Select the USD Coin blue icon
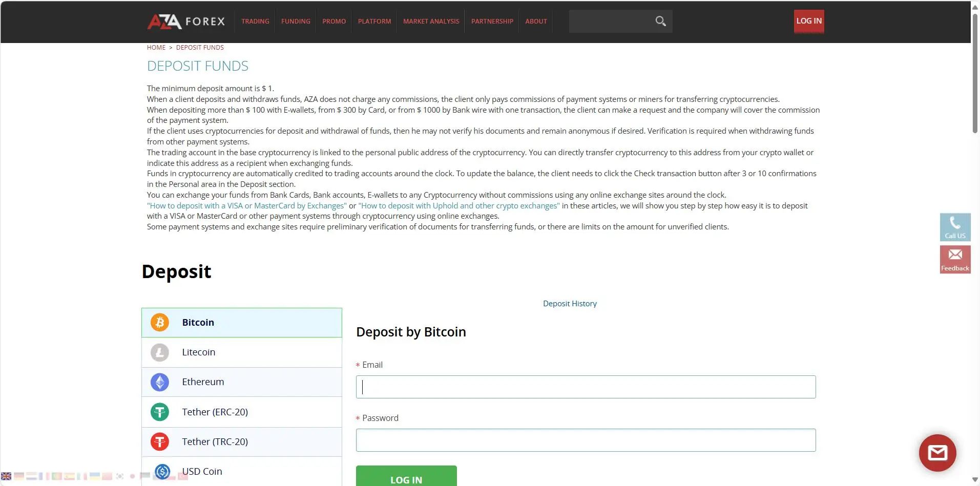This screenshot has height=486, width=980. click(163, 472)
